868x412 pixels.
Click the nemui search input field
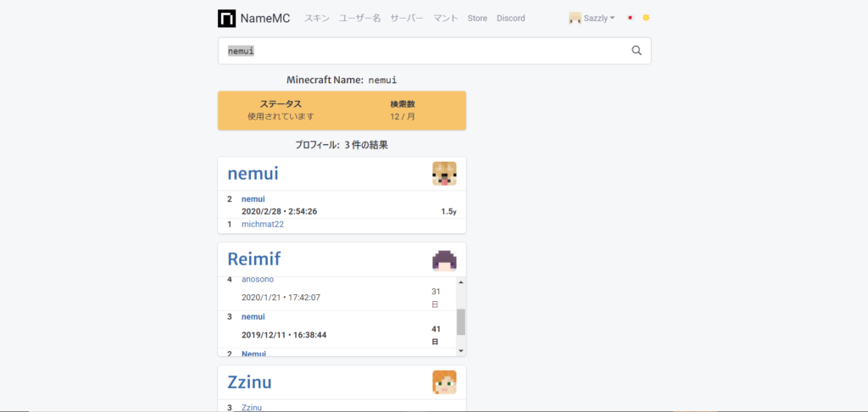point(435,51)
